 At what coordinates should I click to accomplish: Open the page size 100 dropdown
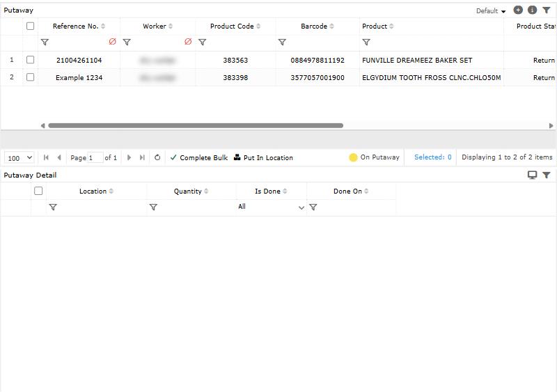[x=19, y=158]
